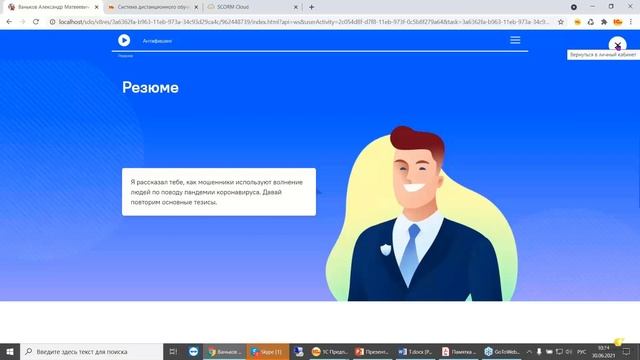The width and height of the screenshot is (640, 360).
Task: Click the Chrome profile icon near the extensions
Action: 618,22
